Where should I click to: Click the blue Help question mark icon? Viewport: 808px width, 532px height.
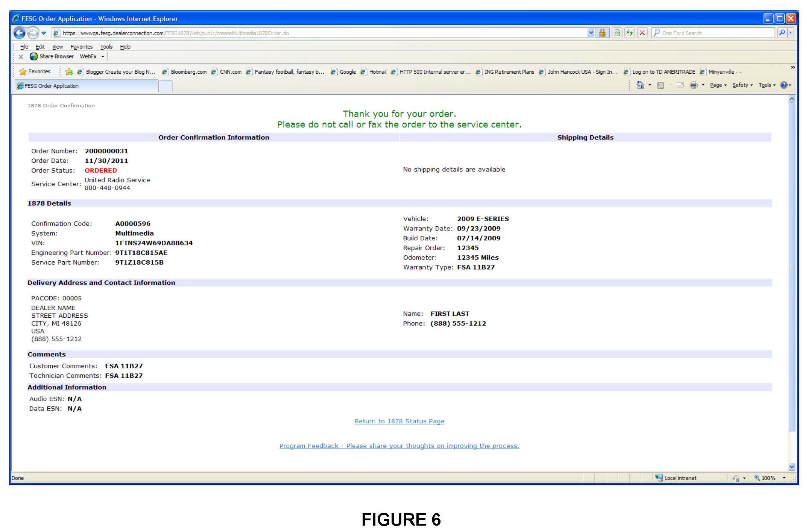[x=784, y=85]
